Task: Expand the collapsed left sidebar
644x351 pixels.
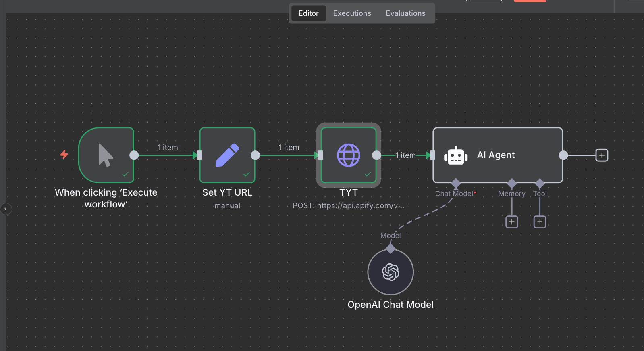Action: tap(6, 209)
